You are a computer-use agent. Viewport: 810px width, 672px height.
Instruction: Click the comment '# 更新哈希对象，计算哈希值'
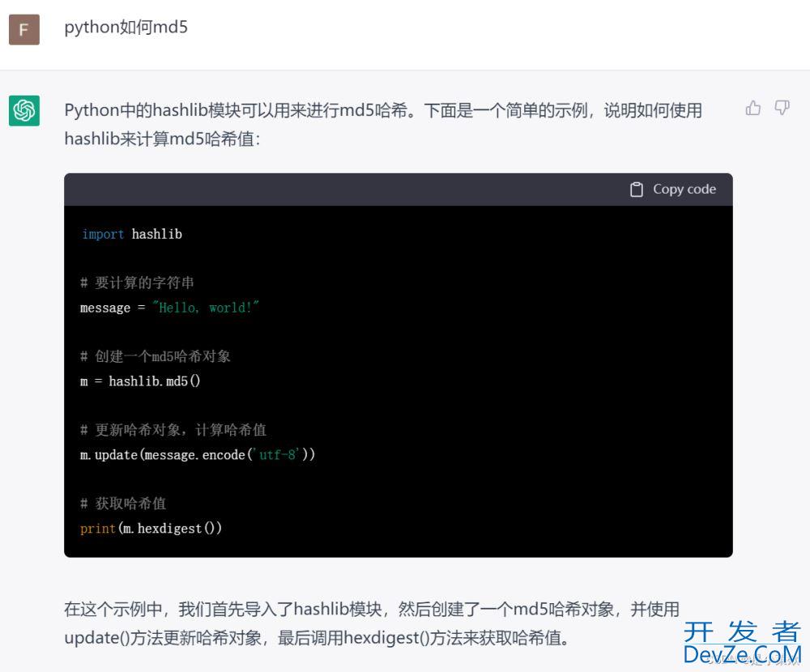click(173, 430)
